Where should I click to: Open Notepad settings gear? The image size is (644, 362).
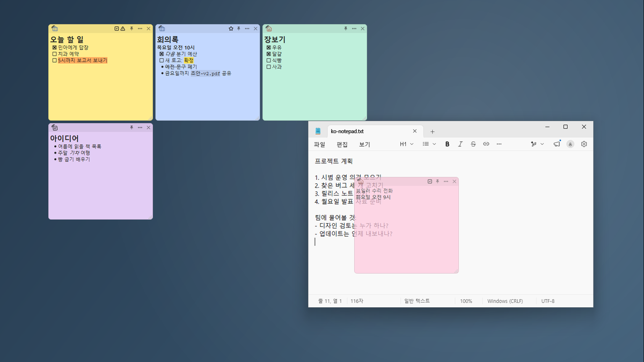(584, 144)
